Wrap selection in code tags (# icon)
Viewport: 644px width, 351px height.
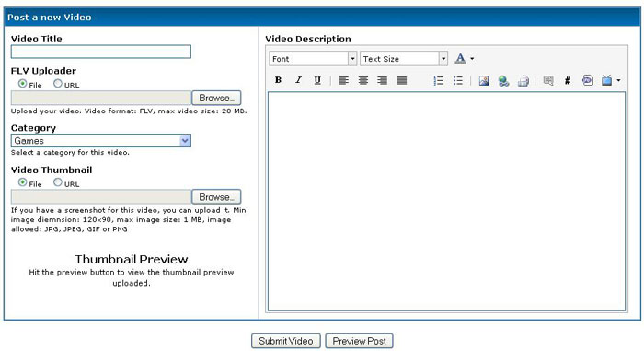[x=568, y=81]
